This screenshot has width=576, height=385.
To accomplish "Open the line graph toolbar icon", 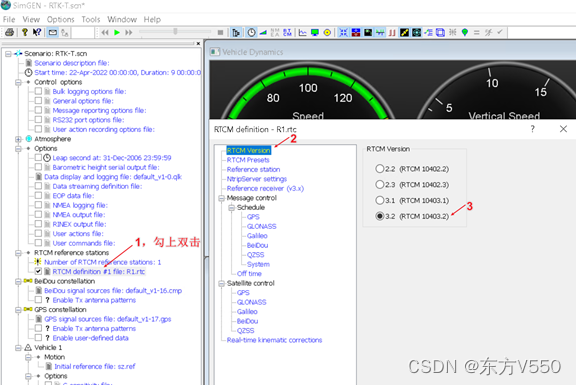I will click(303, 32).
